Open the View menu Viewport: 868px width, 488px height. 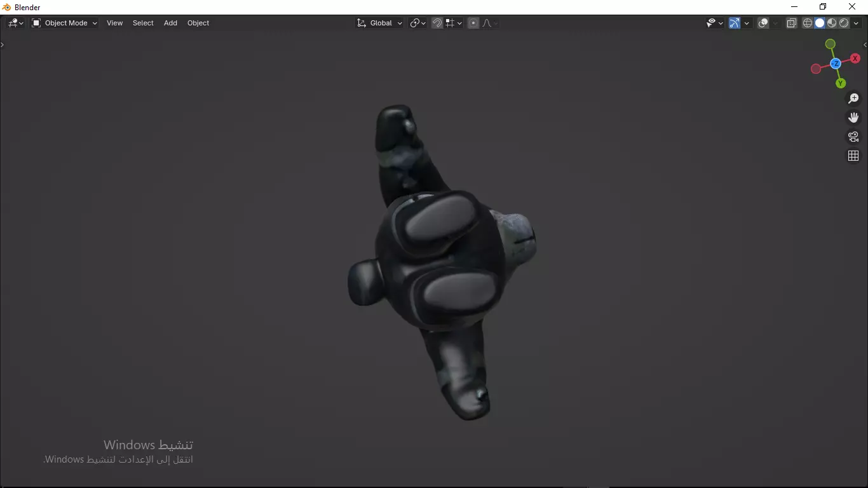[x=114, y=23]
